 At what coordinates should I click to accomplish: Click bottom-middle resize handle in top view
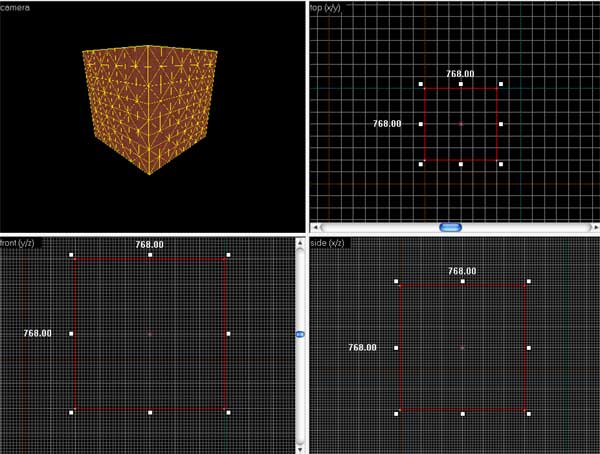(460, 163)
